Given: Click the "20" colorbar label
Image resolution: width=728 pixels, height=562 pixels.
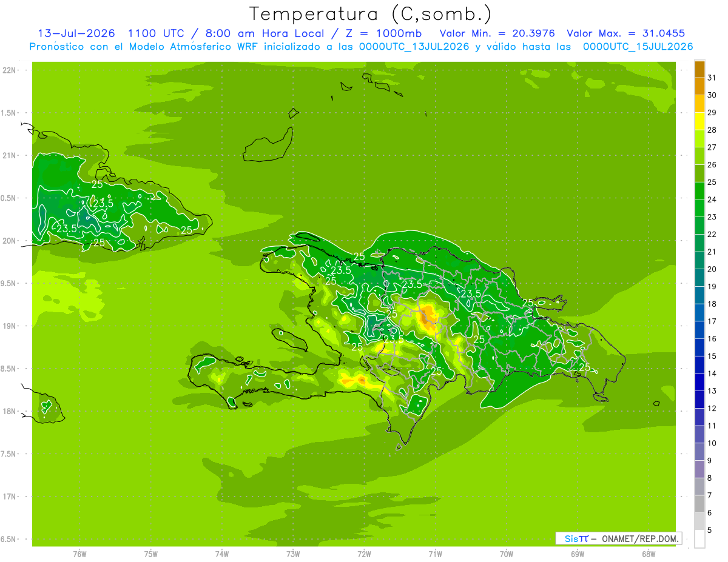Looking at the screenshot, I should [712, 269].
